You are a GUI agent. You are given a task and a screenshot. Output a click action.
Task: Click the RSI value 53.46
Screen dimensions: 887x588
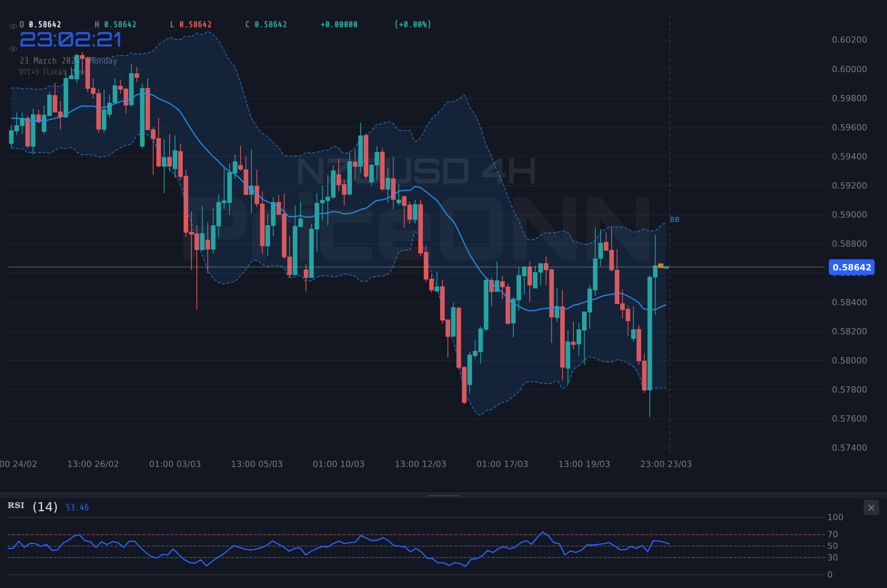click(77, 507)
